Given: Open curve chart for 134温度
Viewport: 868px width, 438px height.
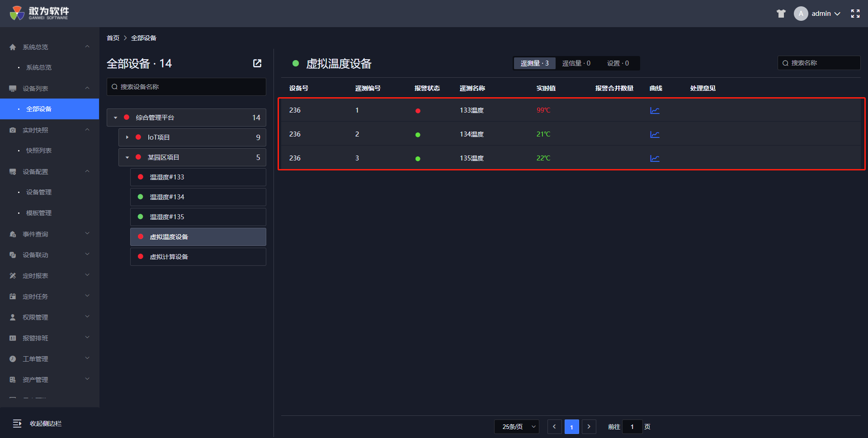Looking at the screenshot, I should point(655,134).
